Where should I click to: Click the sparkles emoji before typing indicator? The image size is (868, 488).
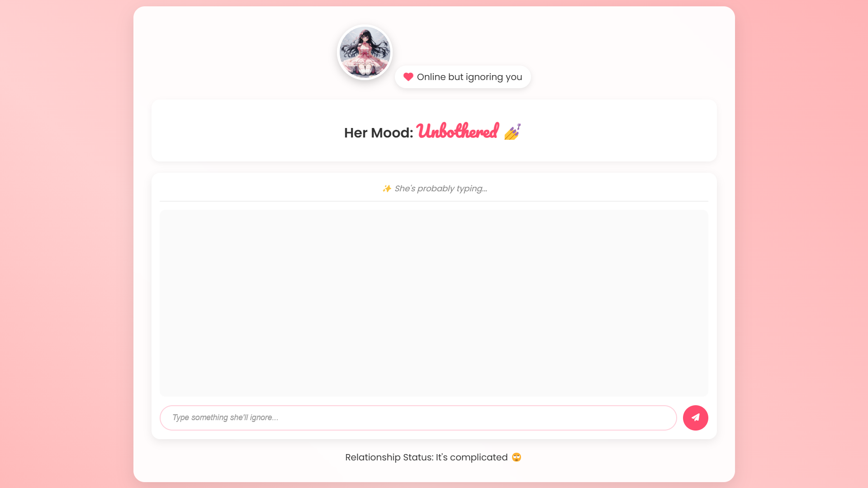click(x=387, y=189)
